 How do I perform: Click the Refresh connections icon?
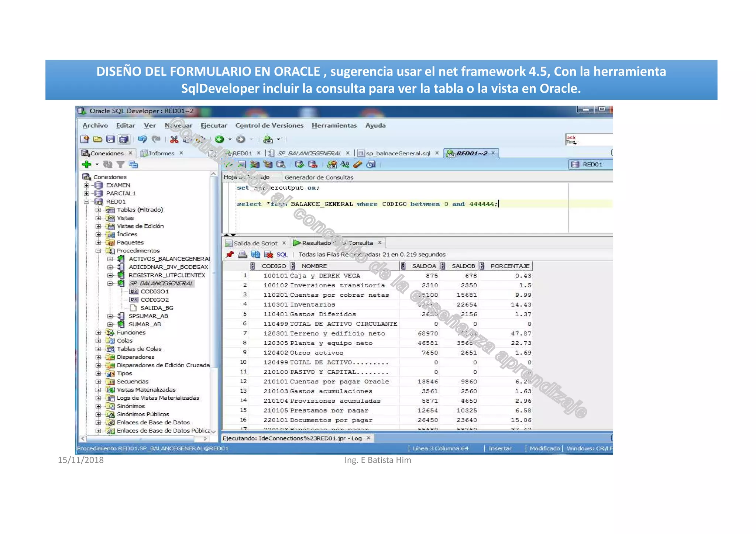[x=108, y=165]
